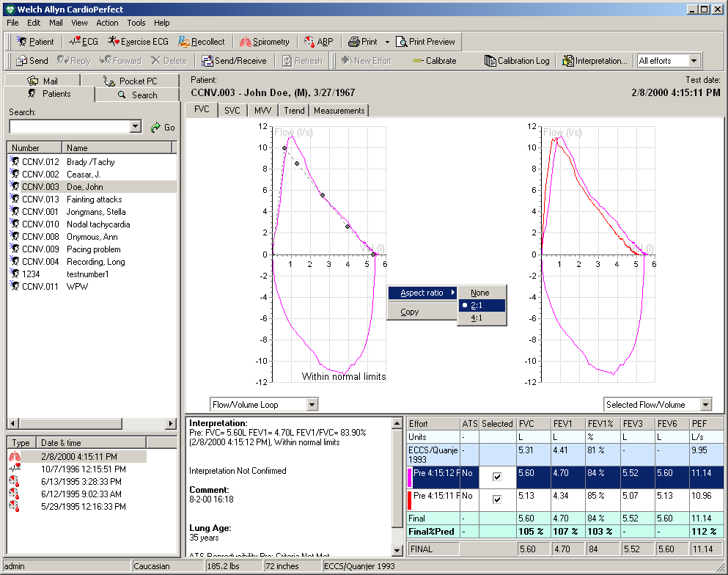Open the Tools menu
The image size is (728, 575).
(136, 23)
